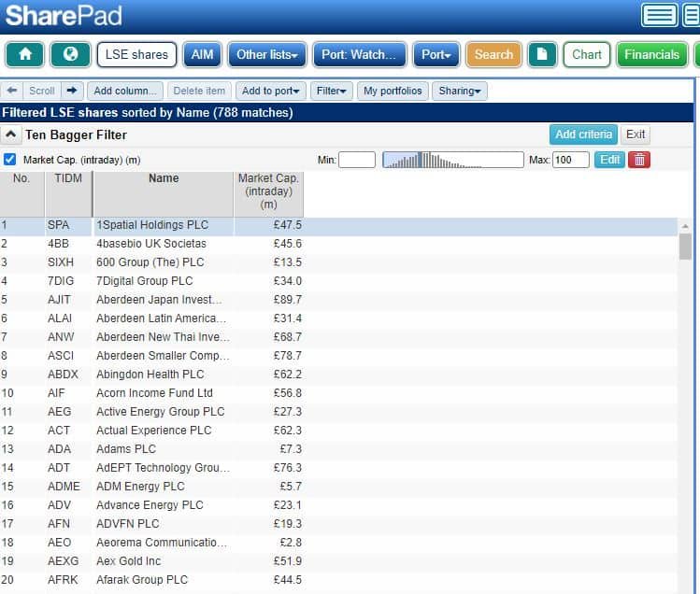Select Active Energy Group PLC
This screenshot has width=700, height=594.
click(x=160, y=412)
